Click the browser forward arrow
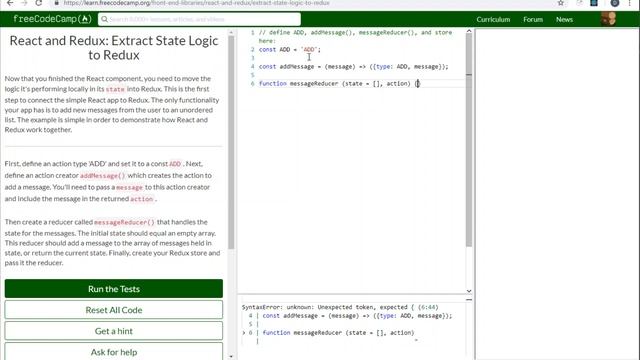Screen dimensions: 640x360 [24, 3]
